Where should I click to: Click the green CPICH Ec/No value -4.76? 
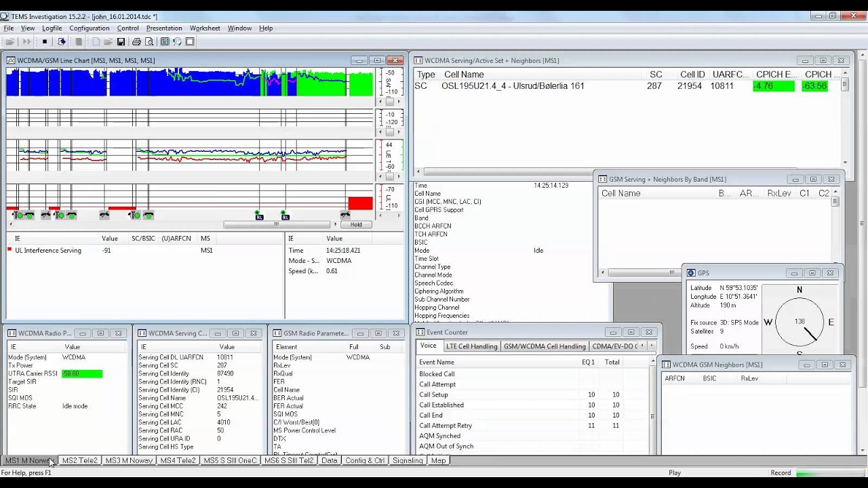(x=774, y=86)
